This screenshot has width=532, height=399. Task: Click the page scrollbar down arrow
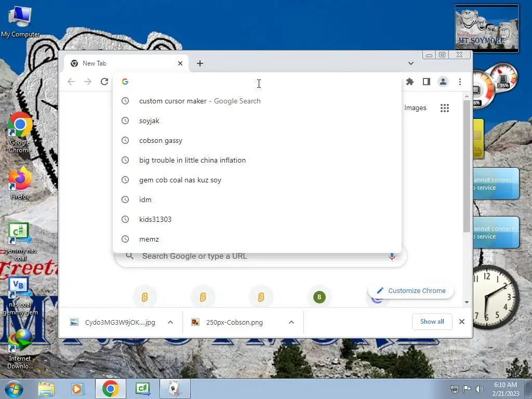pos(467,302)
